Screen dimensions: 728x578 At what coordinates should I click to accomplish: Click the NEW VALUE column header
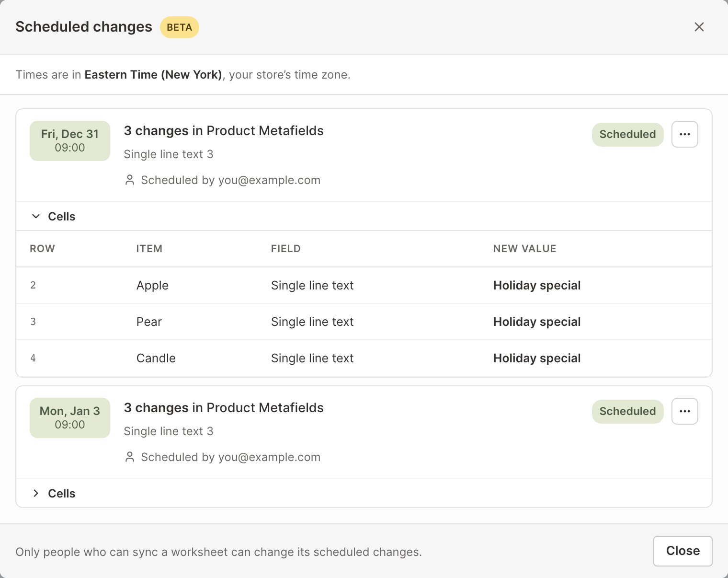525,249
